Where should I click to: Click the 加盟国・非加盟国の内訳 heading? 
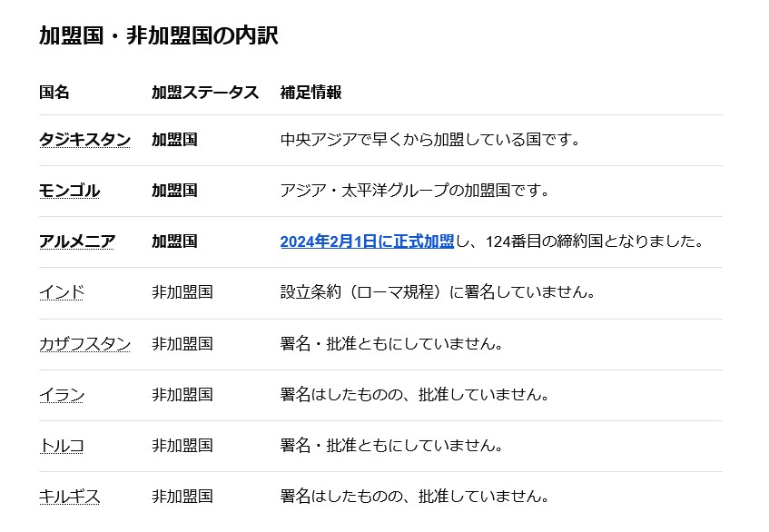tap(158, 35)
